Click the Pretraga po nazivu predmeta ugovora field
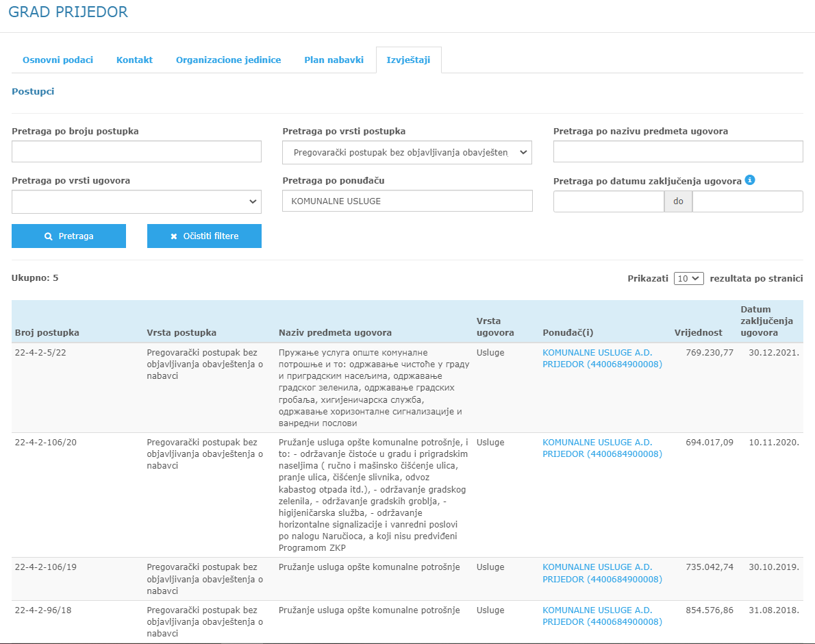Viewport: 815px width, 644px height. (x=677, y=152)
